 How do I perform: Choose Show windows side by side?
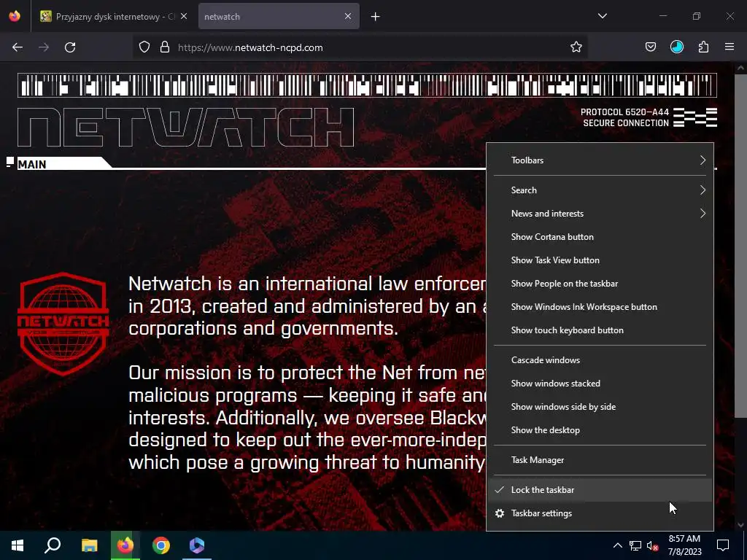(x=600, y=407)
